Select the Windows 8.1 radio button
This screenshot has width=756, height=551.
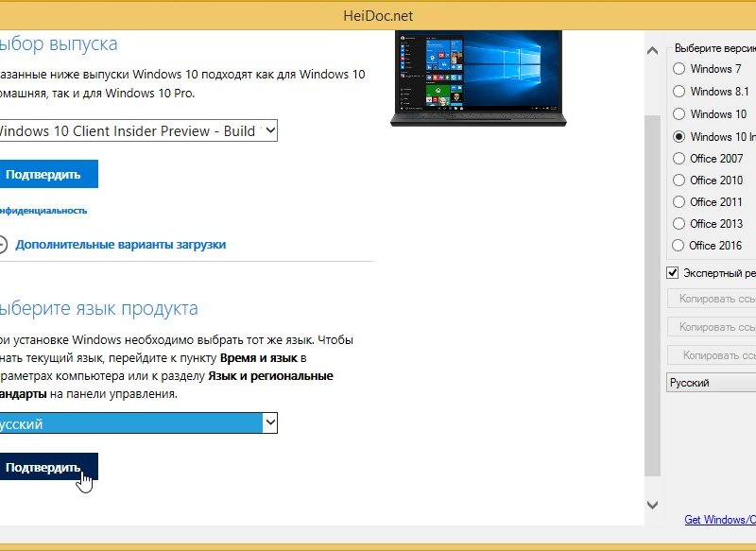tap(679, 91)
